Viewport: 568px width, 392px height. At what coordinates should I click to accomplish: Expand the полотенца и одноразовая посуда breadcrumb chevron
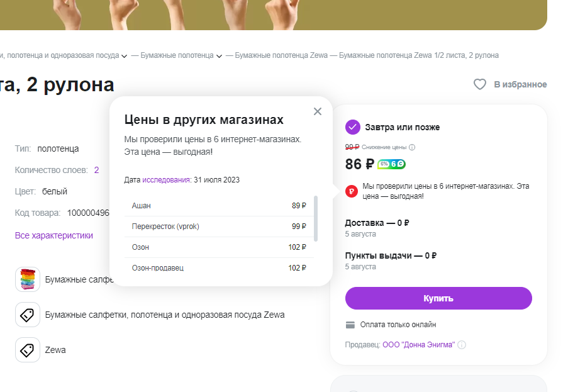coord(125,56)
